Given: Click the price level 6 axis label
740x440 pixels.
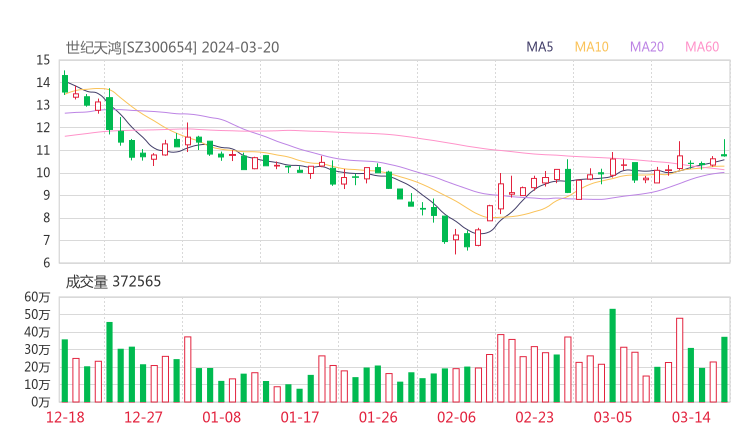Looking at the screenshot, I should click(46, 263).
